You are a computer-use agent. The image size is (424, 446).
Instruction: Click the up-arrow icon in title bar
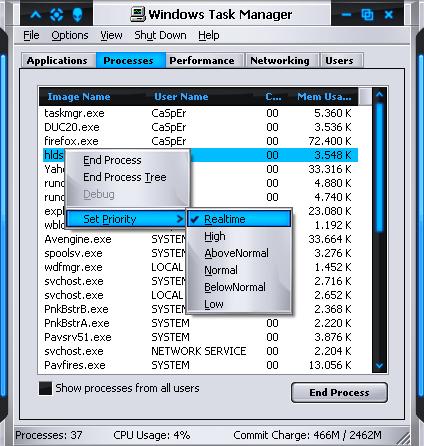(x=36, y=15)
